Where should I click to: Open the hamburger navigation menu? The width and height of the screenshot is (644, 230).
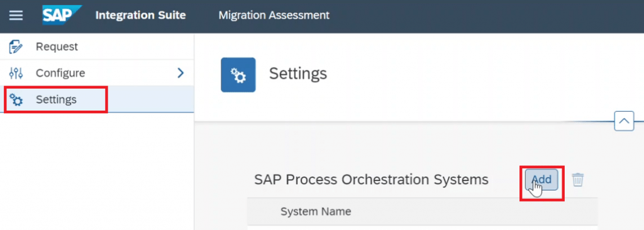[x=16, y=16]
